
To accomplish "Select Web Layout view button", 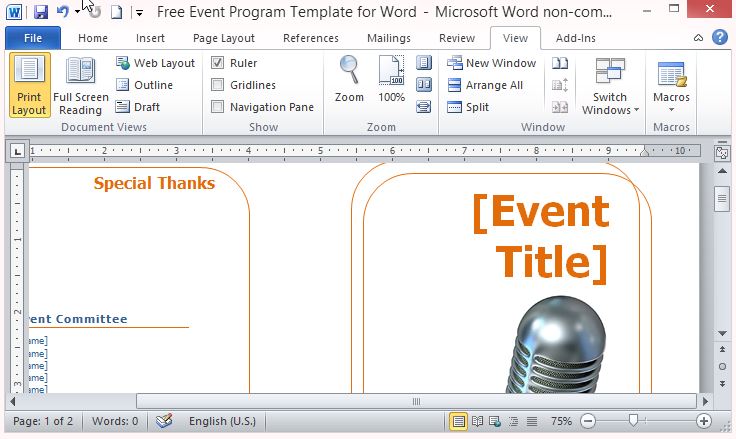I will pyautogui.click(x=155, y=63).
